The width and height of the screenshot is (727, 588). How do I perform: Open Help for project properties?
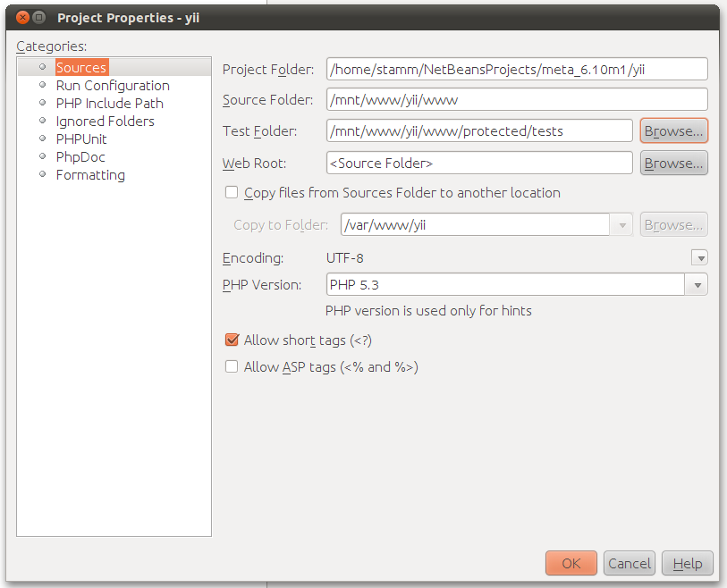(688, 563)
